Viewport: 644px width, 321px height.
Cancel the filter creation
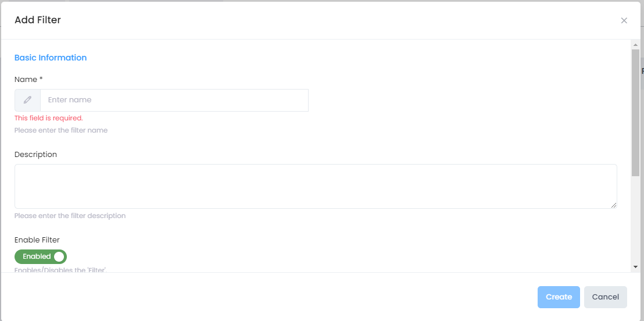[605, 297]
